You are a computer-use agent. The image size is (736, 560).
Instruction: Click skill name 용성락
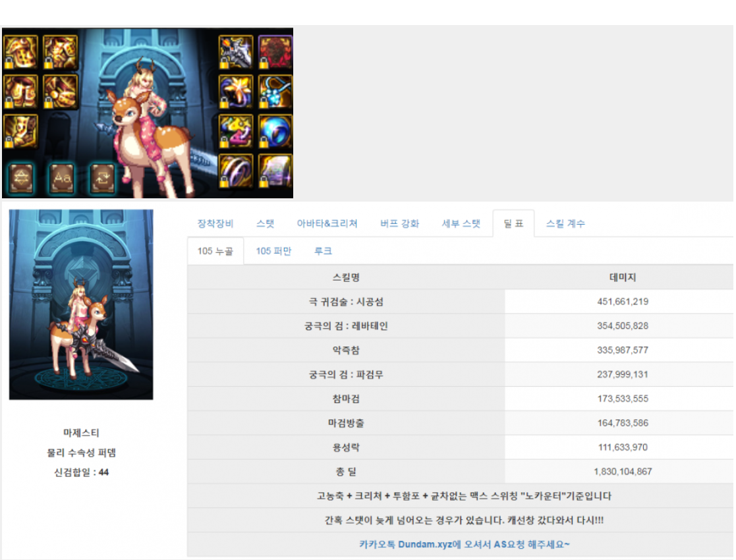(x=347, y=447)
